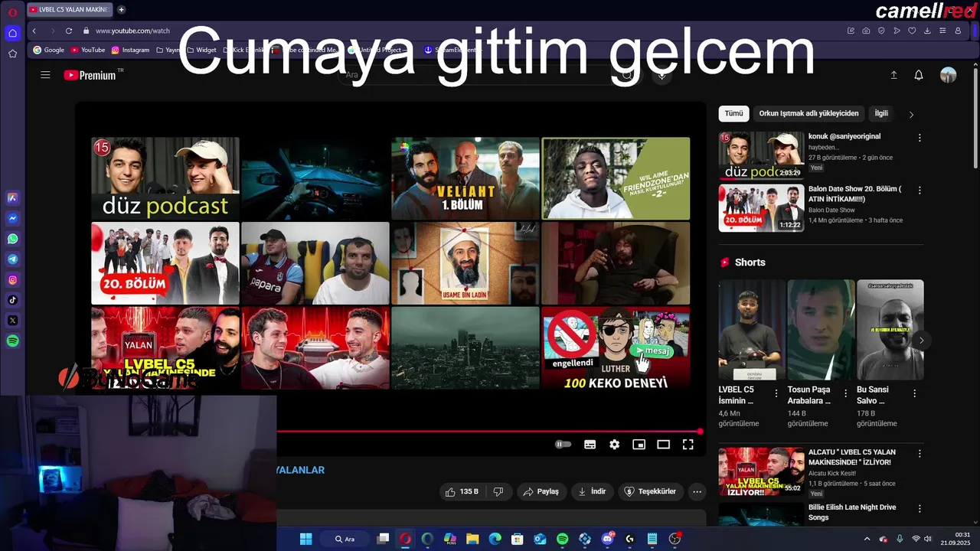
Task: Open more actions three-dot menu under video
Action: [696, 491]
